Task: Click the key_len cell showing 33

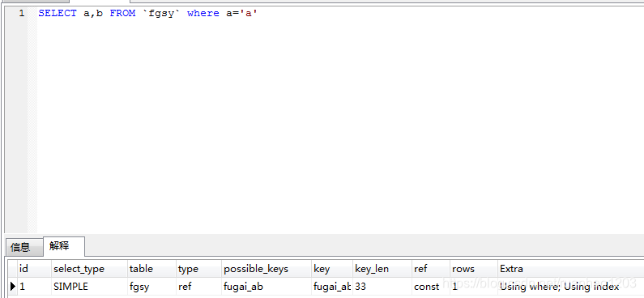Action: (x=382, y=286)
